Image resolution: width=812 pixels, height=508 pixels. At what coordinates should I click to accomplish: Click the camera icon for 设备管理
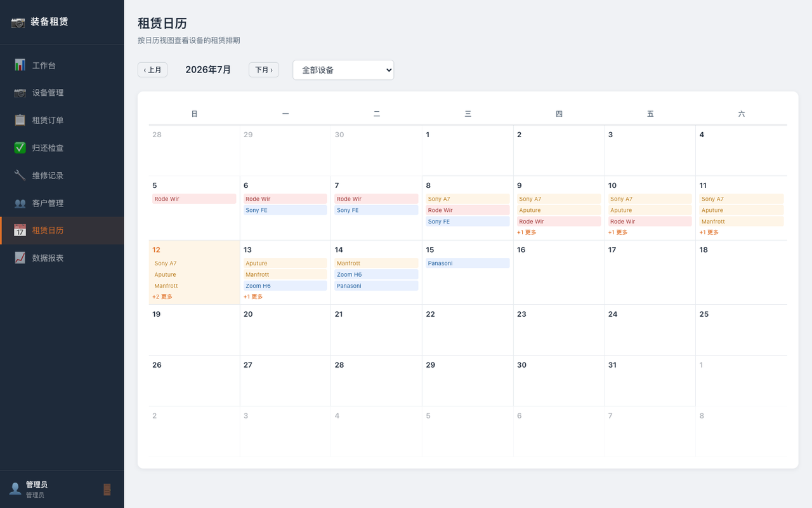[20, 93]
